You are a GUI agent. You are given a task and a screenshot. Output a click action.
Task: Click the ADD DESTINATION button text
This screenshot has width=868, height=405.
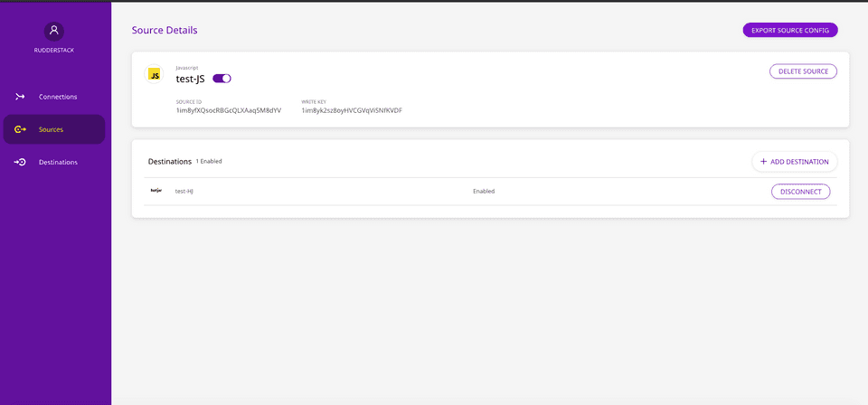point(799,162)
